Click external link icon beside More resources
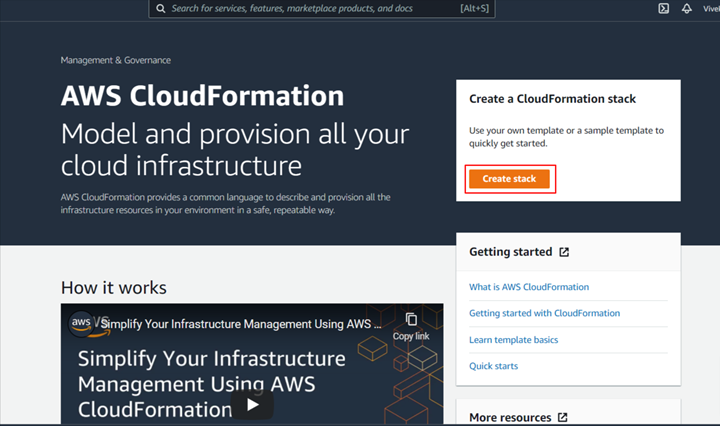The image size is (720, 426). pyautogui.click(x=563, y=417)
